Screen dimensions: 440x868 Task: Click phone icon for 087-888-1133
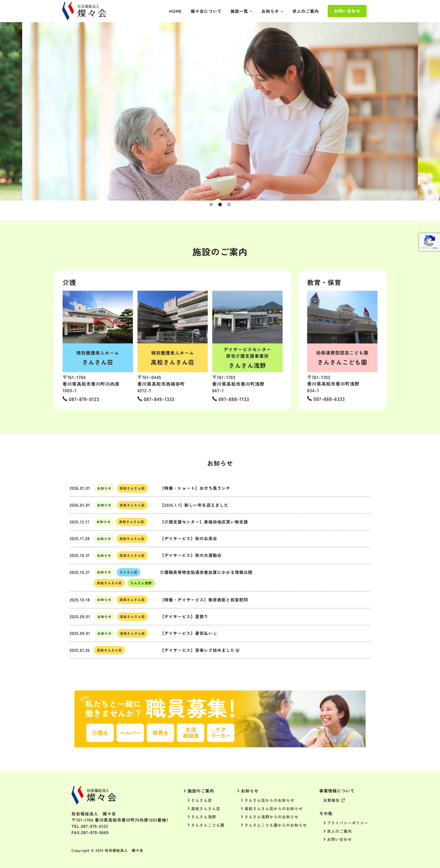tap(214, 399)
